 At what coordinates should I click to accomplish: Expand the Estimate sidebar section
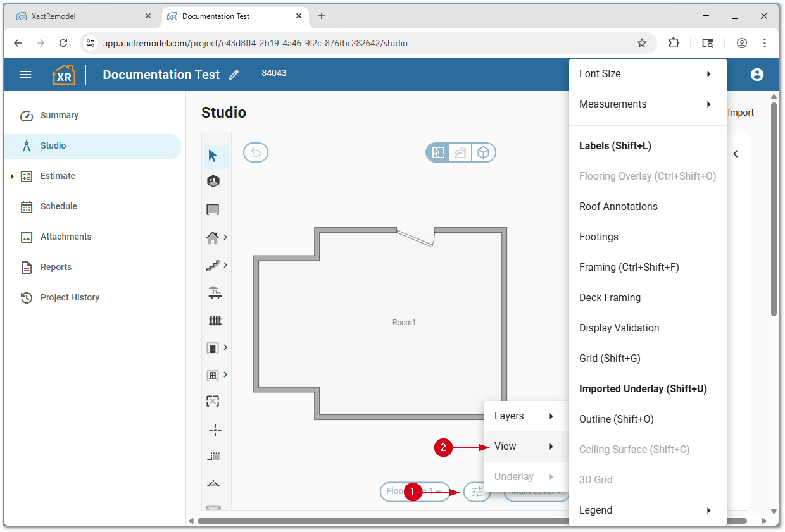(11, 176)
